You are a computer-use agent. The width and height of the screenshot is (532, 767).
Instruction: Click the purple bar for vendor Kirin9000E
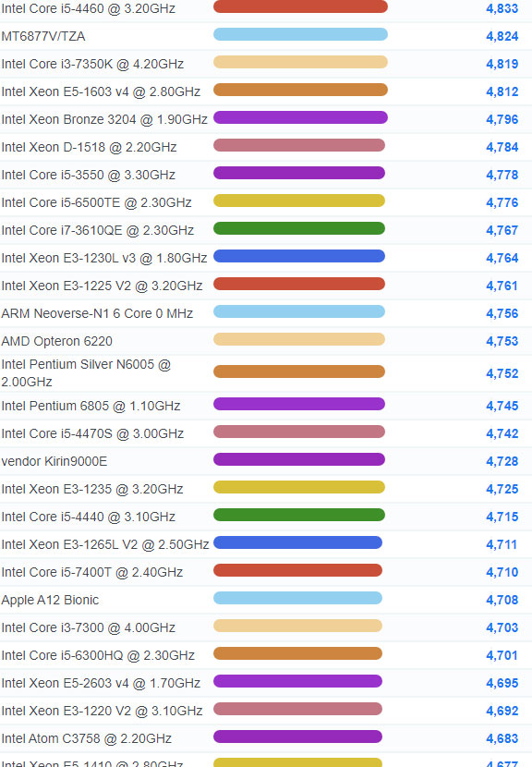point(299,459)
